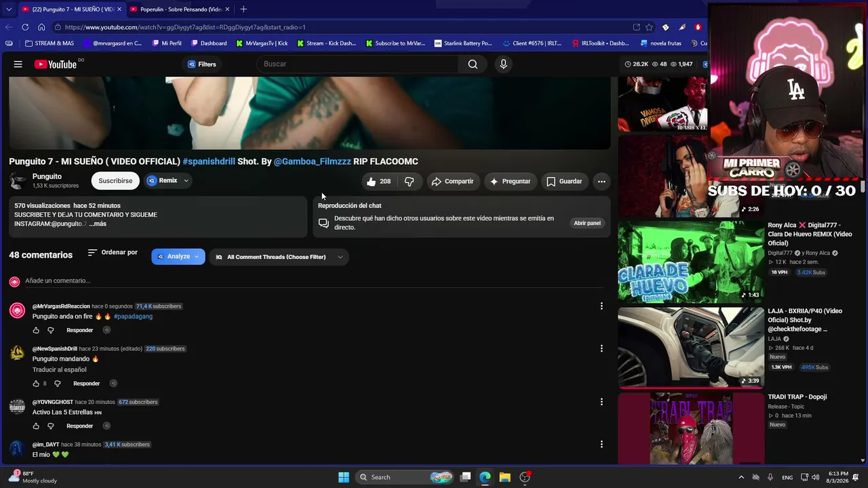Start voice search with the microphone
This screenshot has height=488, width=868.
pos(503,64)
